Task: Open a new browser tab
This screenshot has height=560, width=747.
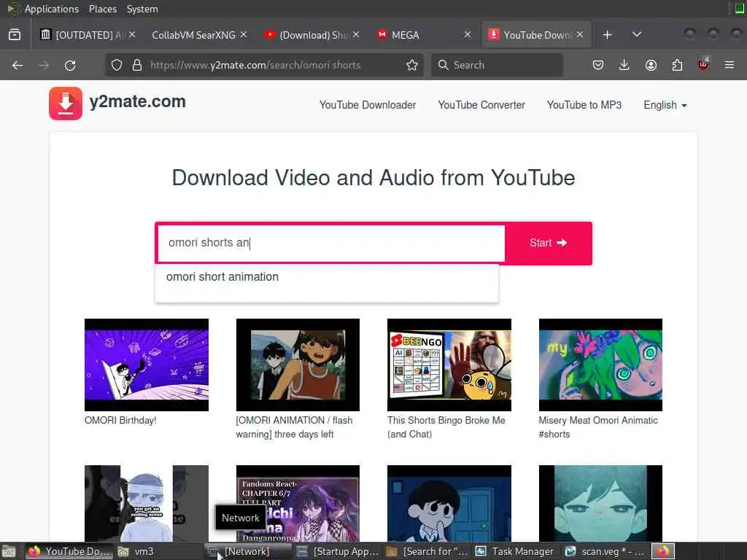Action: point(607,35)
